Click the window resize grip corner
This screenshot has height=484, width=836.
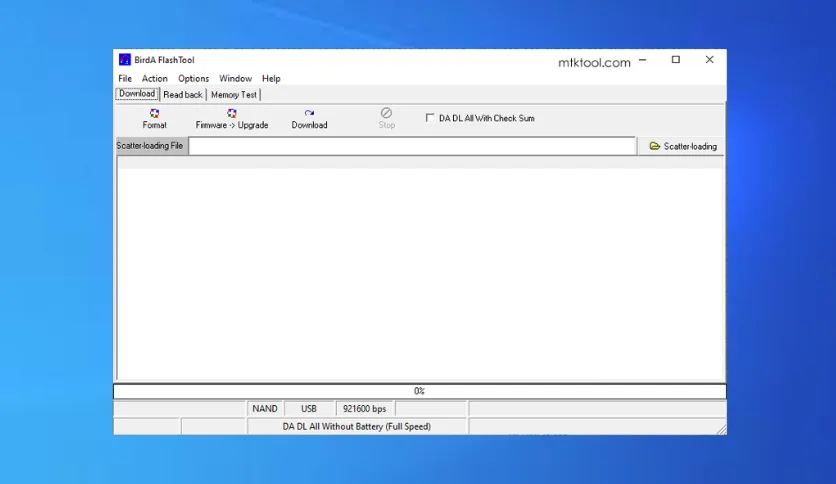pos(721,430)
